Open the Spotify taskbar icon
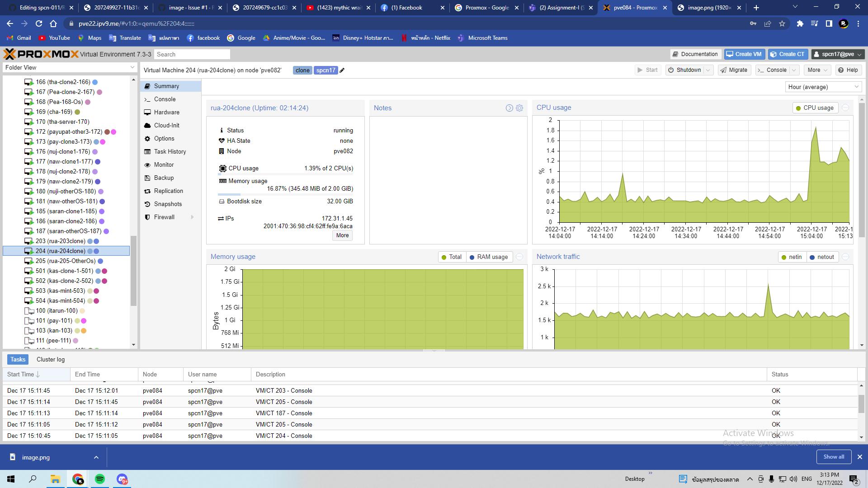Screen dimensions: 868x488 (100, 479)
